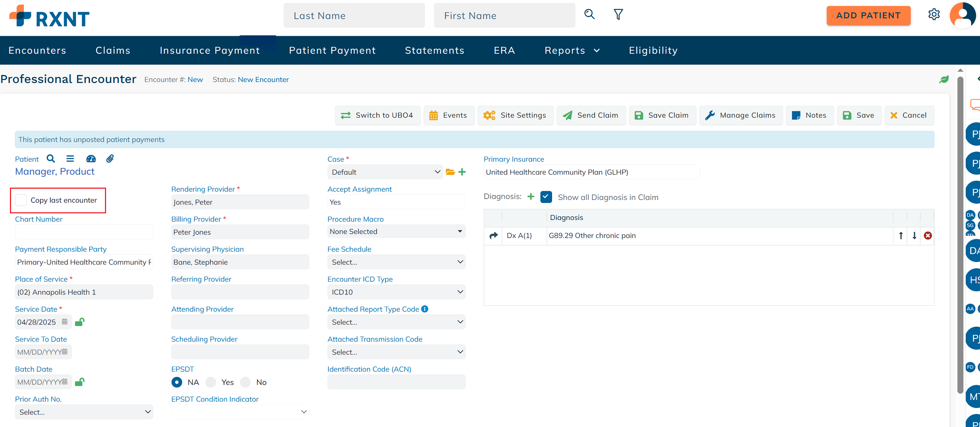Click info icon beside Attached Report Type Code
The width and height of the screenshot is (980, 427).
[x=425, y=309]
